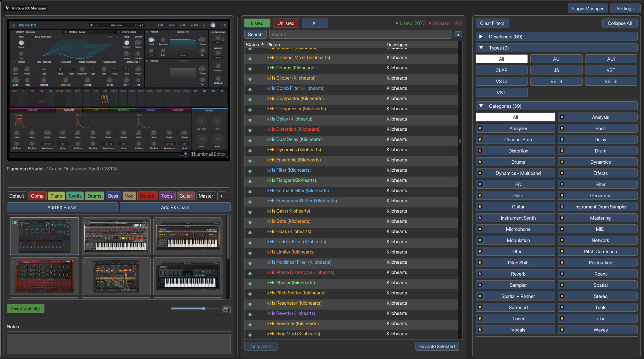This screenshot has height=359, width=644.
Task: Toggle checkbox on the modular synth thumbnail
Action: (x=87, y=262)
